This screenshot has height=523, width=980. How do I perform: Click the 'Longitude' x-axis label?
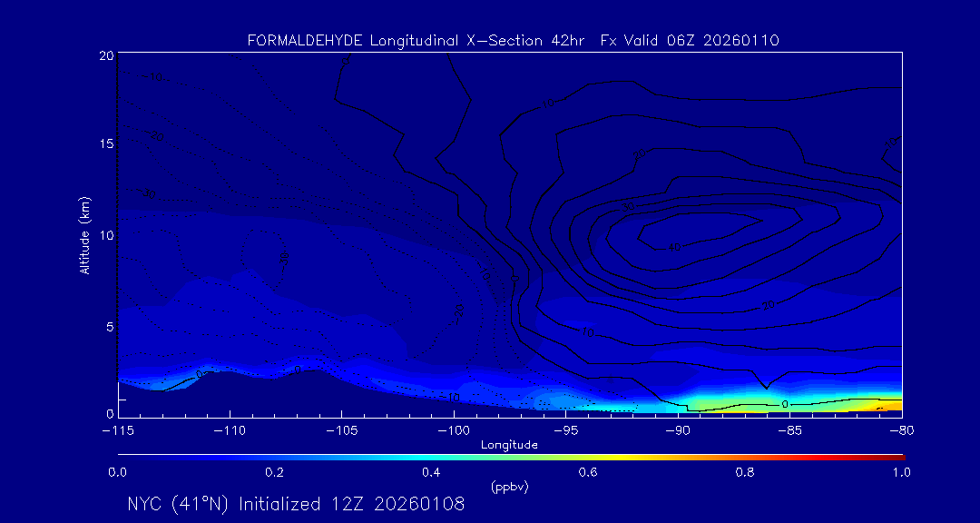[509, 445]
